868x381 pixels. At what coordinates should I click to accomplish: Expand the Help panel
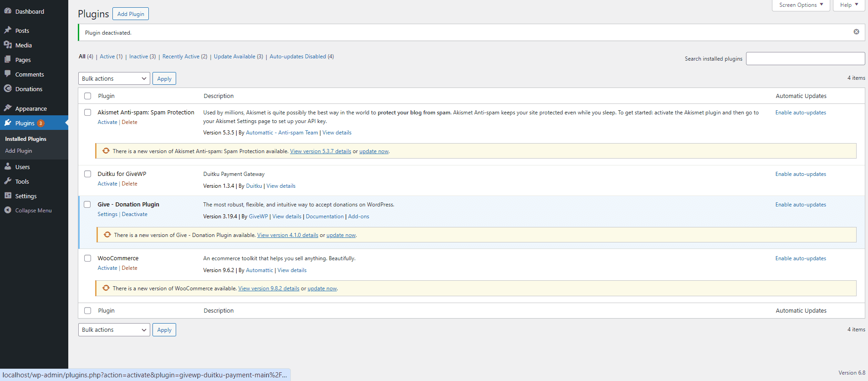[x=849, y=5]
